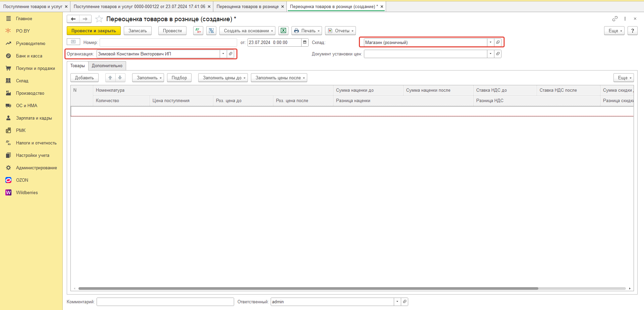644x310 pixels.
Task: Add document to favorites with star
Action: (x=99, y=19)
